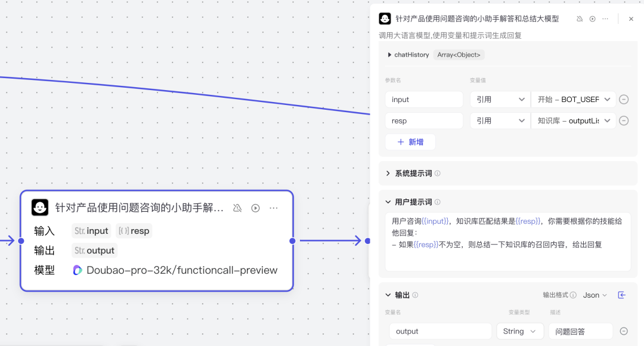Click the run (play) icon on the canvas node
Screen dimensions: 644x346
click(x=255, y=208)
